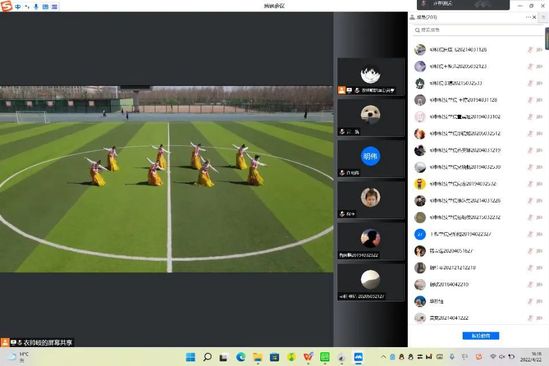Image resolution: width=549 pixels, height=366 pixels.
Task: Launch Microsoft Edge from the taskbar
Action: (x=241, y=357)
